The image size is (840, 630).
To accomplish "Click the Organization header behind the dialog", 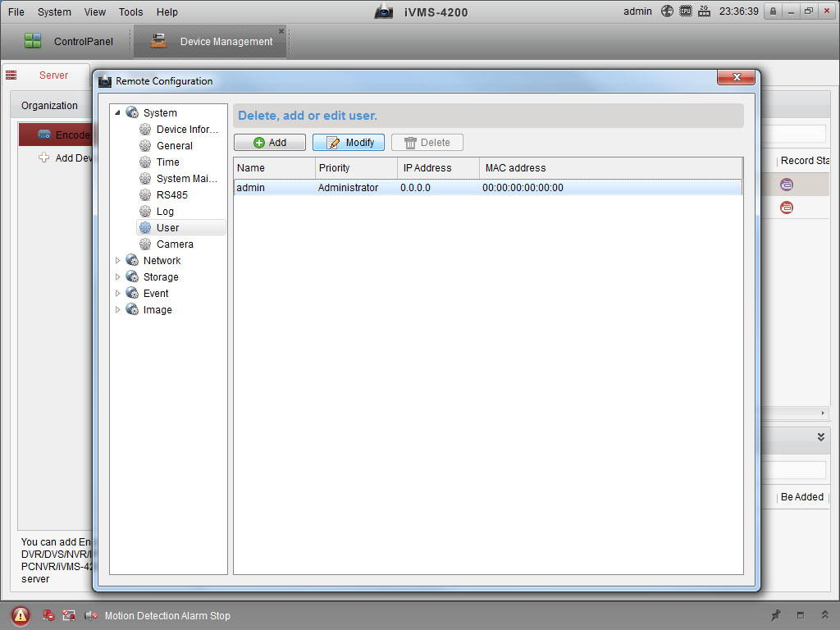I will click(x=49, y=106).
